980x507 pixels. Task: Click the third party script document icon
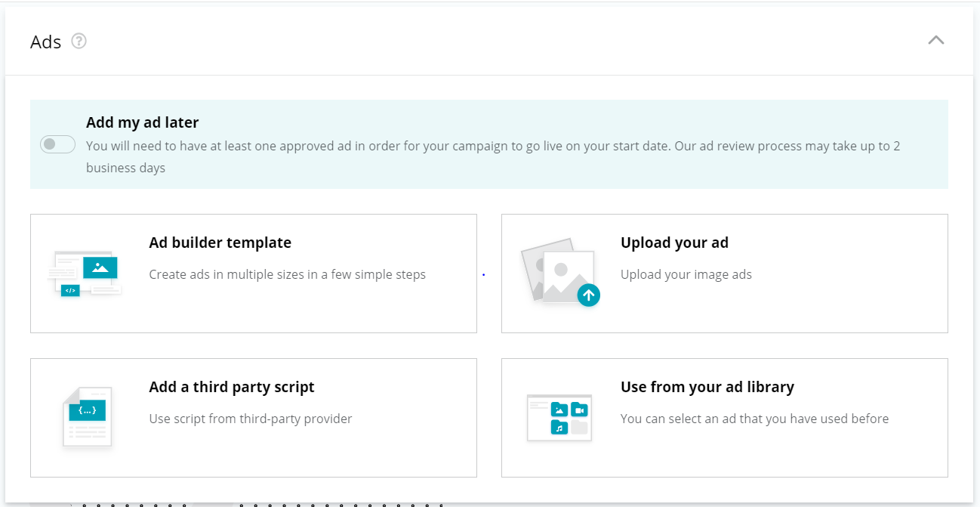pyautogui.click(x=88, y=417)
